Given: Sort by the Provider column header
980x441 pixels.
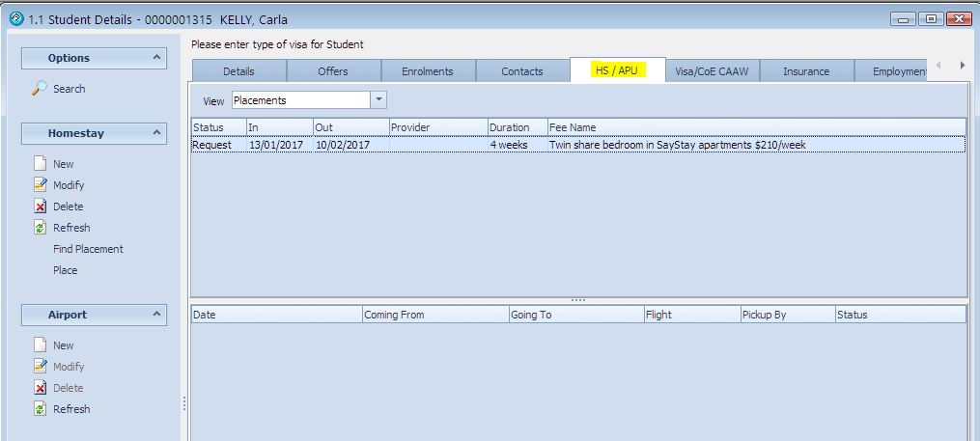Looking at the screenshot, I should click(x=436, y=127).
